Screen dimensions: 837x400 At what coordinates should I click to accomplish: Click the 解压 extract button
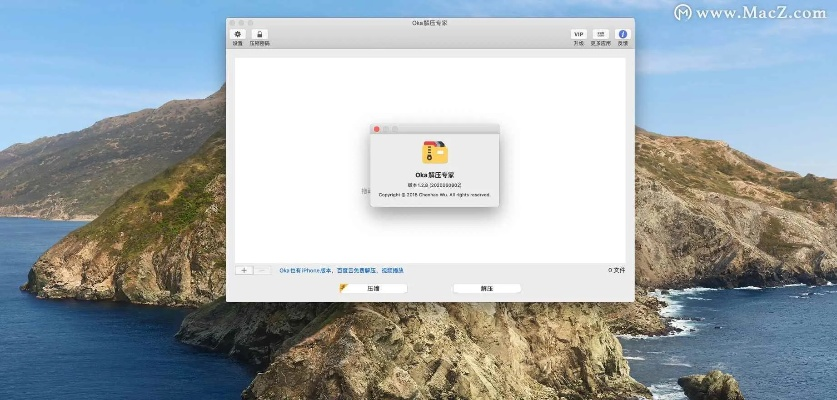click(487, 288)
